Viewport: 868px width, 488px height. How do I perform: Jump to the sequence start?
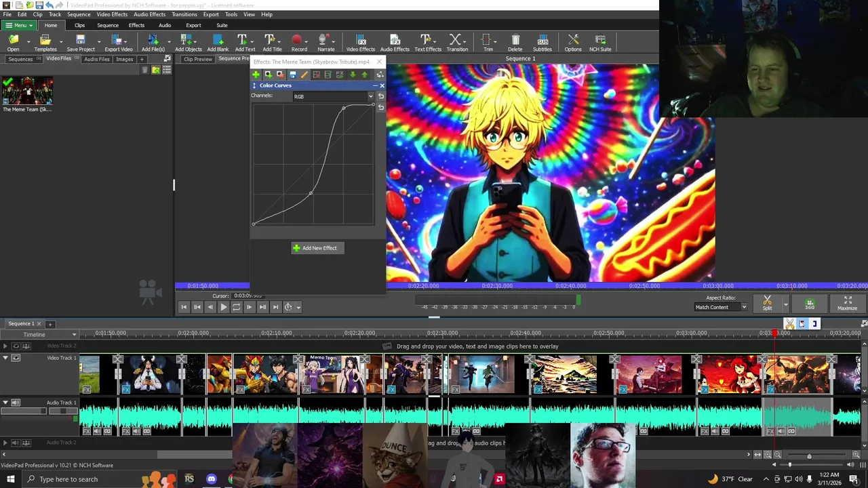coord(184,307)
